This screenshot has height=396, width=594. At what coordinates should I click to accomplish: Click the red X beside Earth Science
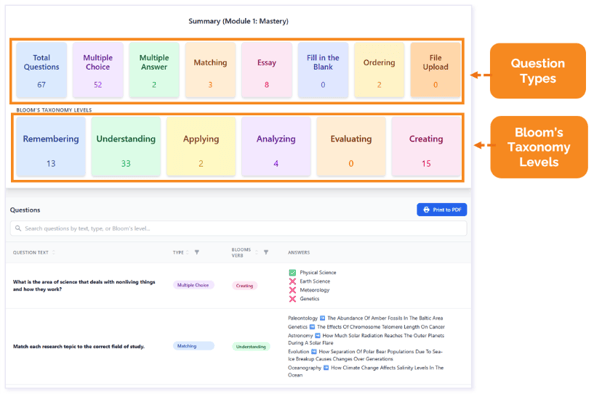292,281
